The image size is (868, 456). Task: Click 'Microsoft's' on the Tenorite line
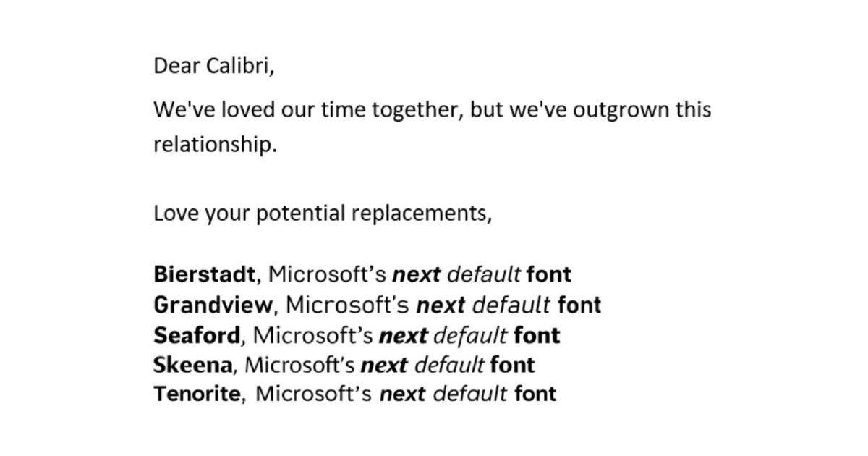314,394
